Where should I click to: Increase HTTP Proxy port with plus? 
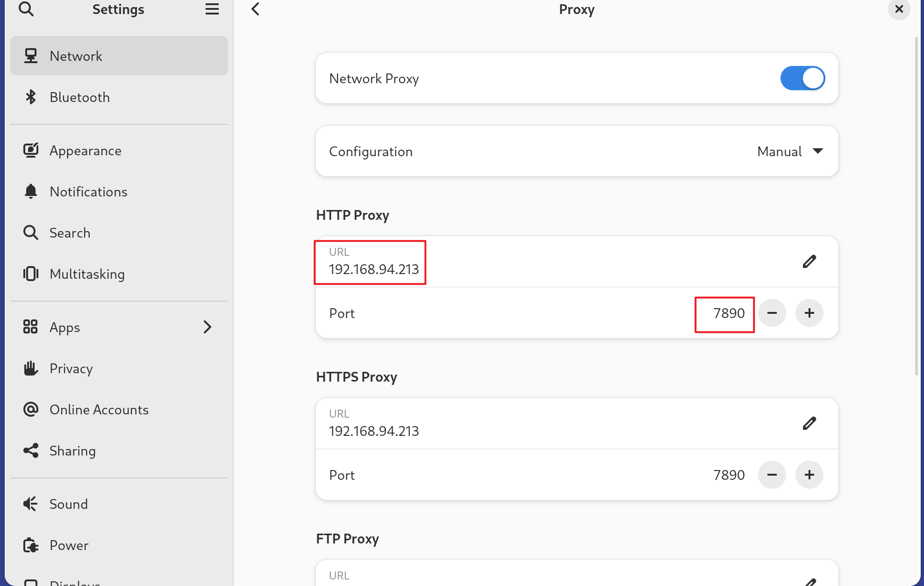[809, 313]
